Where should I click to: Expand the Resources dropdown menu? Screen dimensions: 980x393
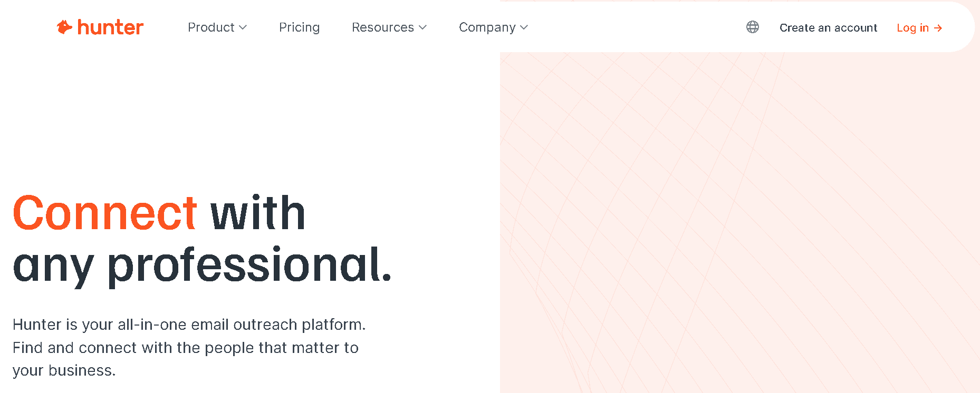(389, 27)
